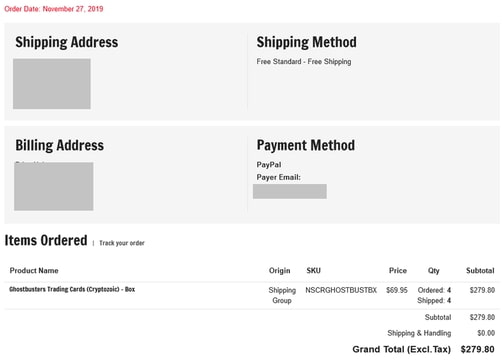This screenshot has height=360, width=502.
Task: Click the Shipping & Handling amount
Action: tap(486, 333)
